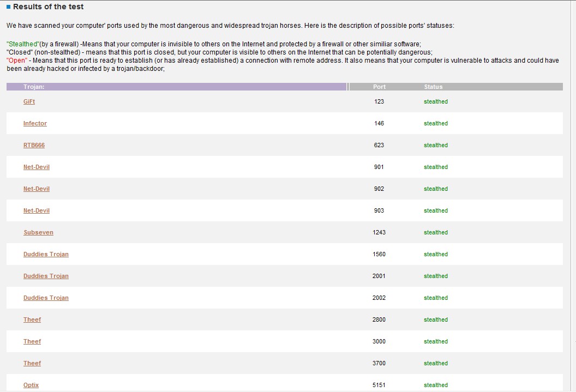Screen dimensions: 576x392
Task: Click Duddies Trojan link for port 2001
Action: [46, 276]
